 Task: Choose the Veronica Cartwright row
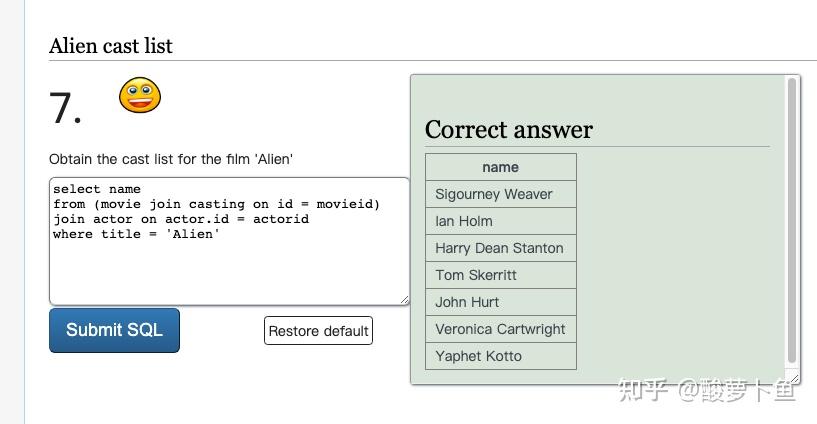pos(500,329)
